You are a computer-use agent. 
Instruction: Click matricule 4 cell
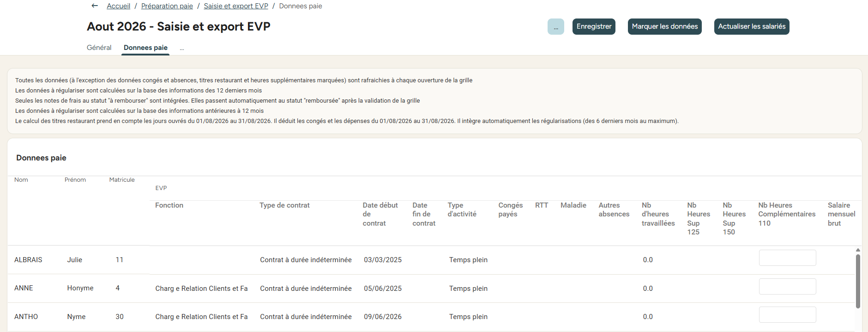pyautogui.click(x=118, y=288)
